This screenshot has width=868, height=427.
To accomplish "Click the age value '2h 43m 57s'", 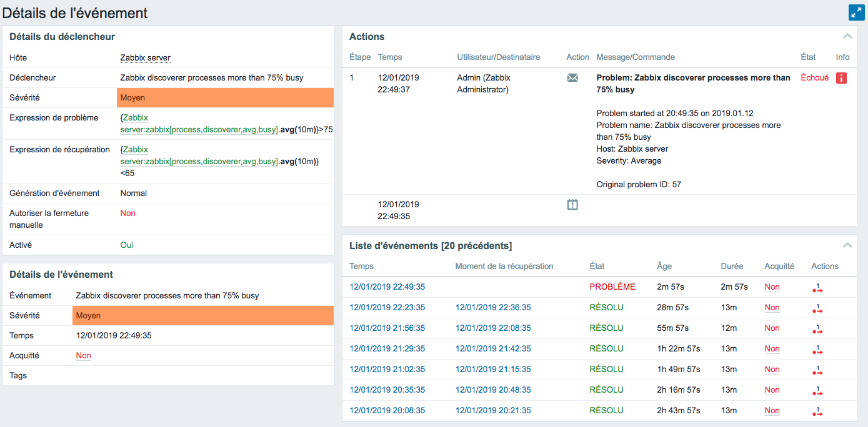I will click(x=679, y=411).
